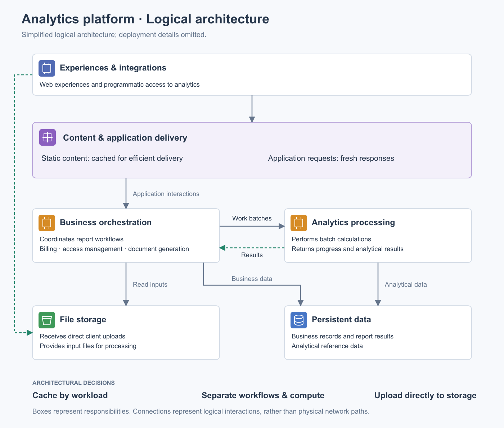
Task: Click the 'Business data' arrow label
Action: [252, 279]
